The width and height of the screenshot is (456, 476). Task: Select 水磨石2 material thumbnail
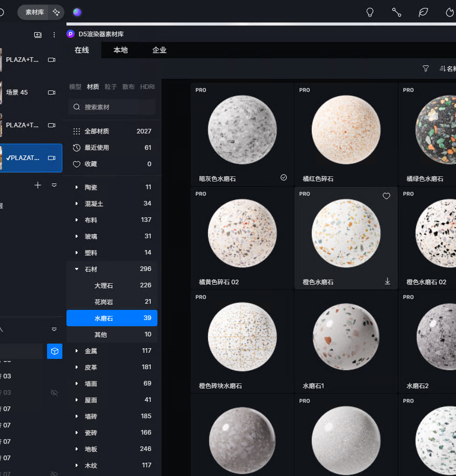click(436, 337)
